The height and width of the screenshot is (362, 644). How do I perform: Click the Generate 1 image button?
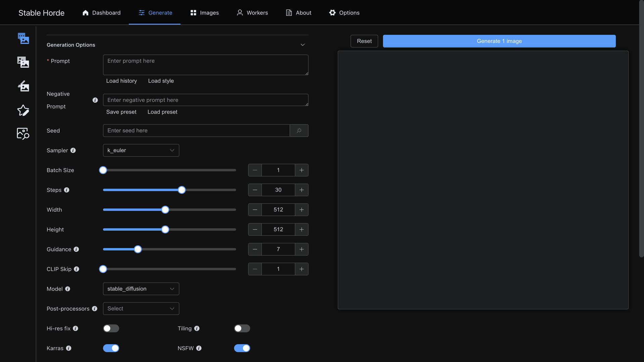click(499, 41)
